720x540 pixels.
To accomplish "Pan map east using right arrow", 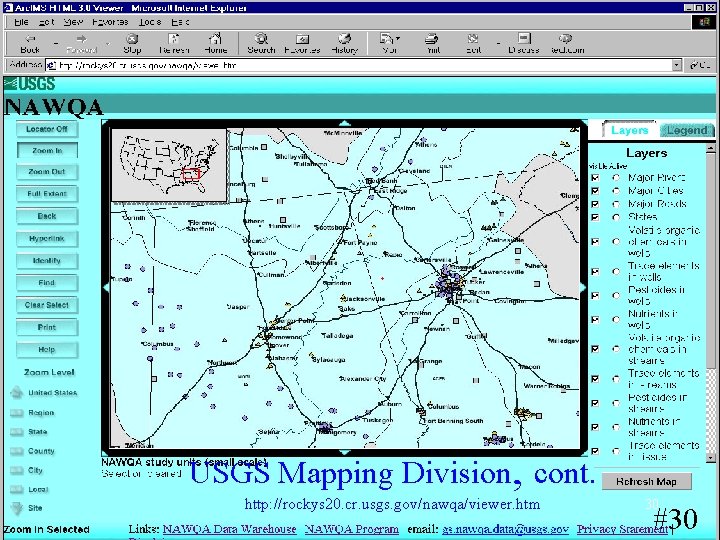I will pos(583,288).
